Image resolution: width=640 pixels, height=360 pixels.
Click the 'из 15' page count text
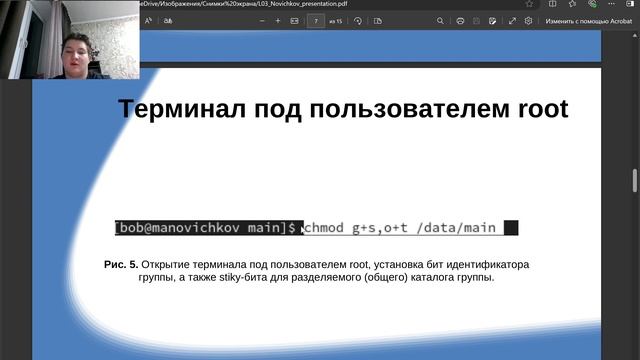(x=336, y=21)
